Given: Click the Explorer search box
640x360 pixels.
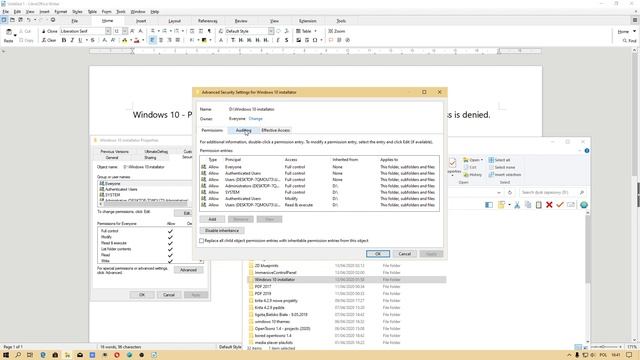Looking at the screenshot, I should click(552, 192).
